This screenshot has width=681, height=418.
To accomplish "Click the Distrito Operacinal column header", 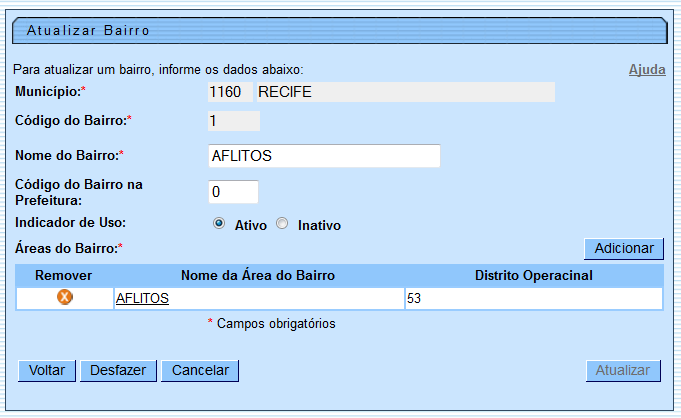I will point(534,275).
